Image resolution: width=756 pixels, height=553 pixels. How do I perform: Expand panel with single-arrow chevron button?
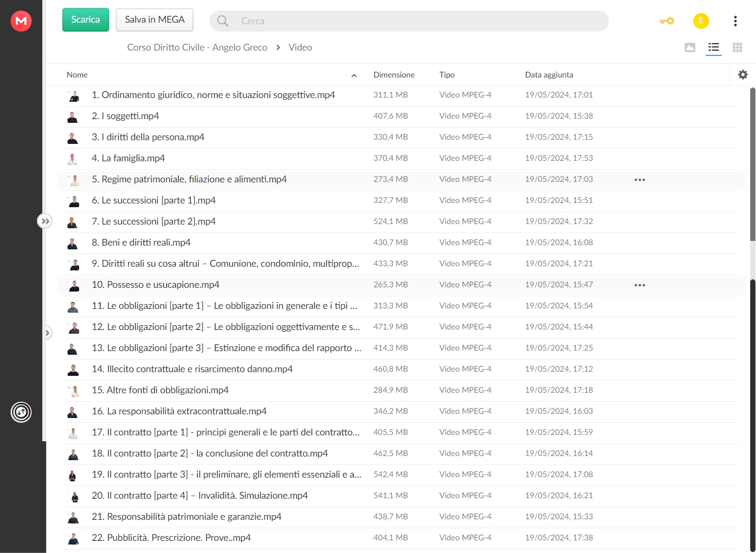point(47,333)
